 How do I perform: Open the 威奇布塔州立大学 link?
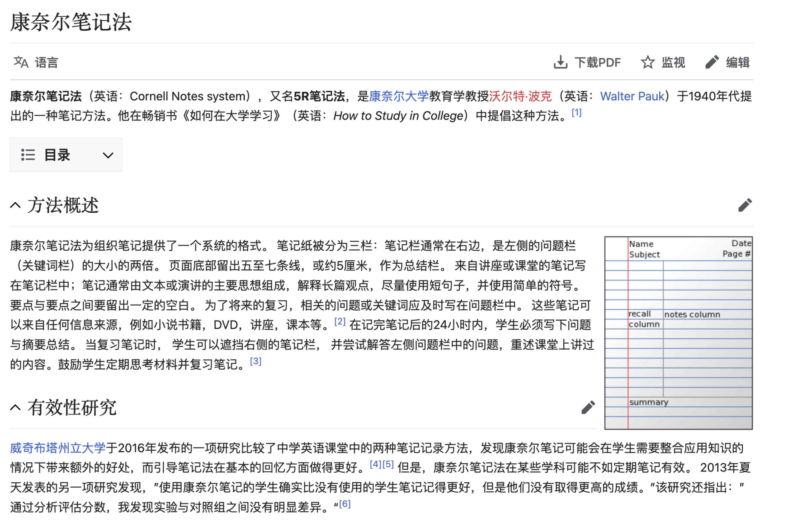(58, 448)
